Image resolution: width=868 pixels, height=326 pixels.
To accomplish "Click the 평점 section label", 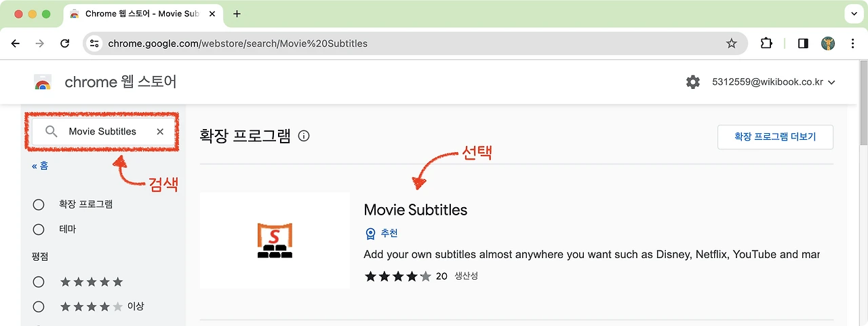I will (40, 257).
